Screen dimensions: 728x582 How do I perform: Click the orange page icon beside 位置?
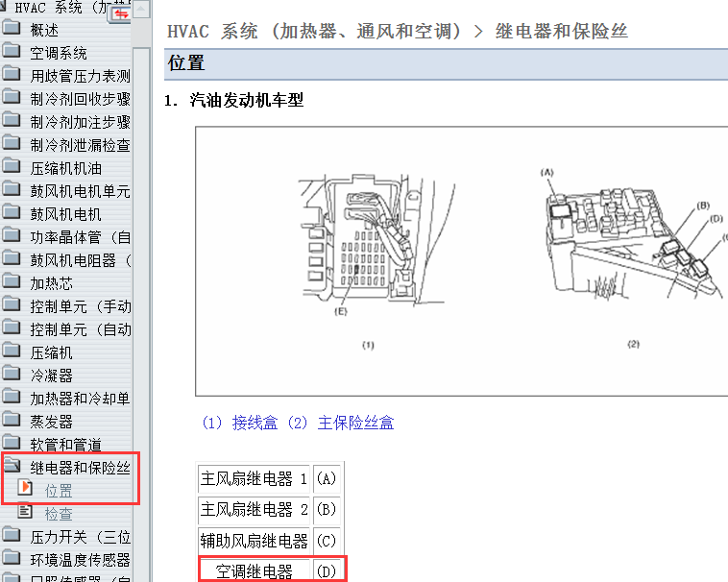25,487
